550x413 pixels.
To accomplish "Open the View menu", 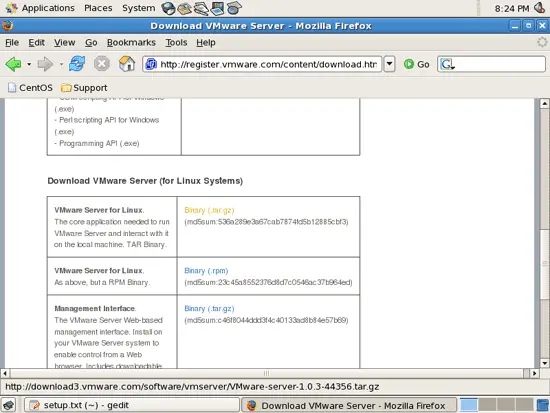I will (x=65, y=42).
